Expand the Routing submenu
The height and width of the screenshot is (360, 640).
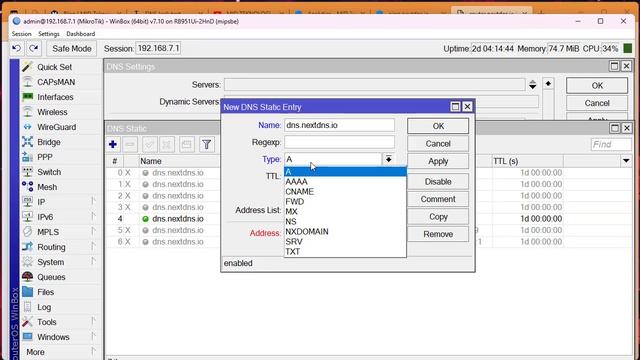click(x=93, y=247)
